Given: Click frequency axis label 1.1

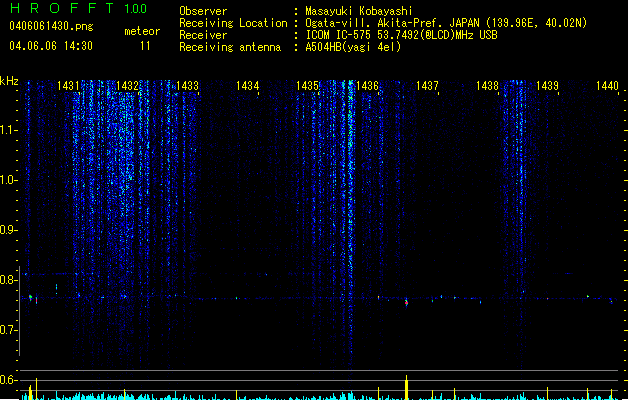Looking at the screenshot, I should (x=8, y=130).
